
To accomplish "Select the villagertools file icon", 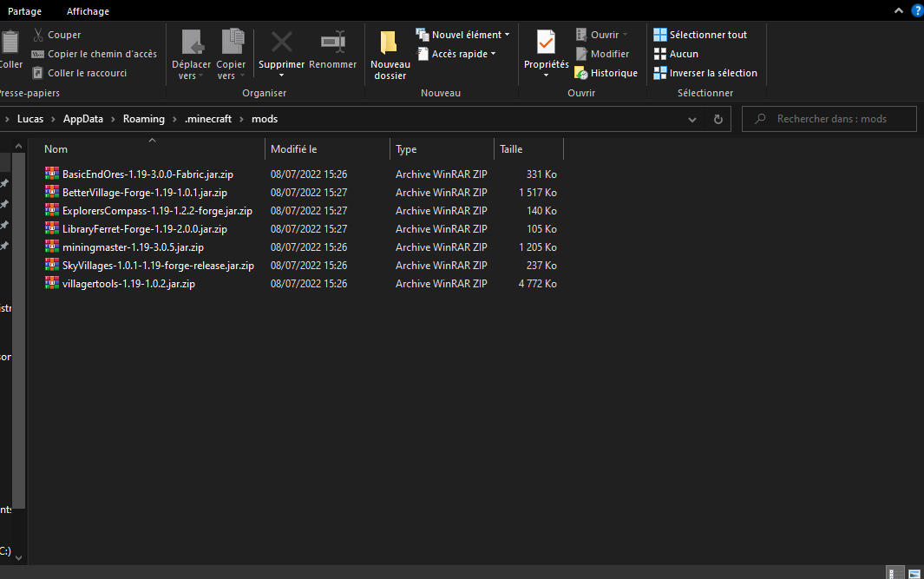I will (52, 283).
